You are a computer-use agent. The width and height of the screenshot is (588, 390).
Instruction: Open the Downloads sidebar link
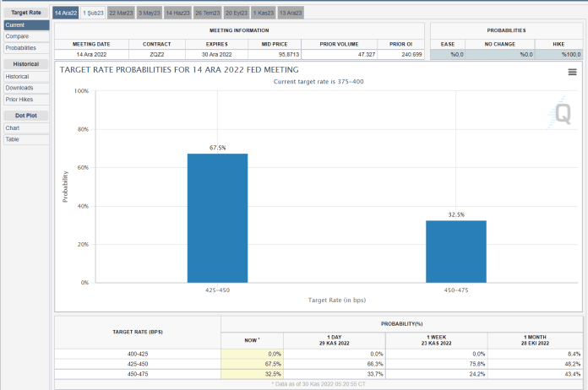25,88
